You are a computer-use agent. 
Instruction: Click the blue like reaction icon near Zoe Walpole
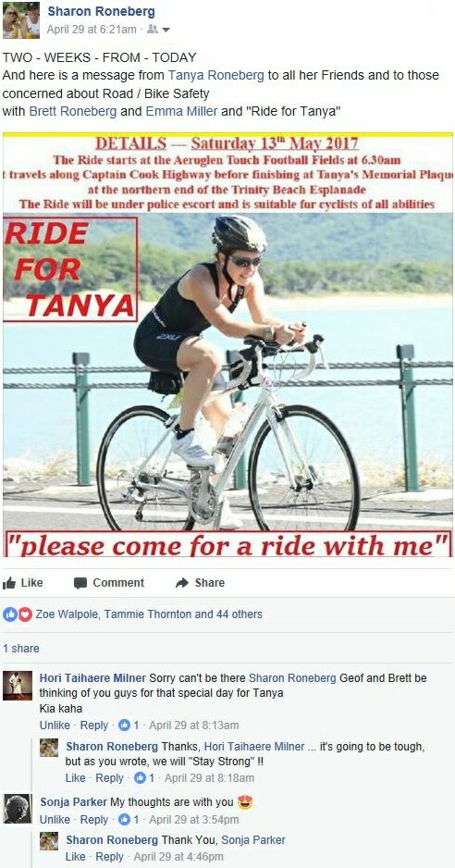10,614
